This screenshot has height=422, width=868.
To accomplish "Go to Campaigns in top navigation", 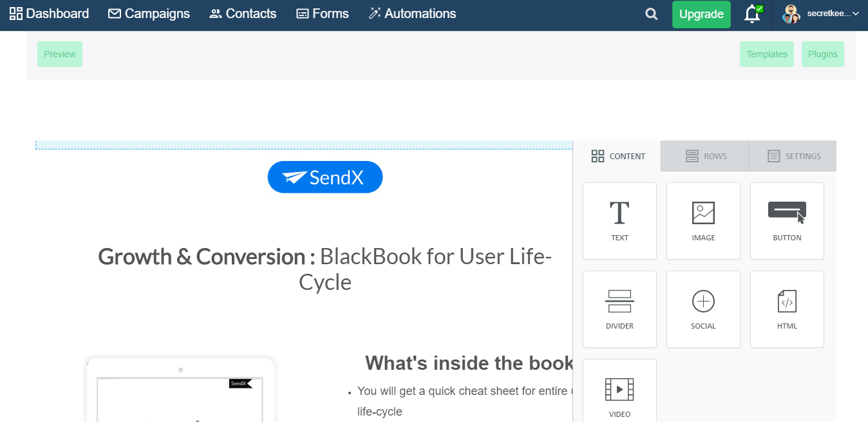I will tap(149, 14).
